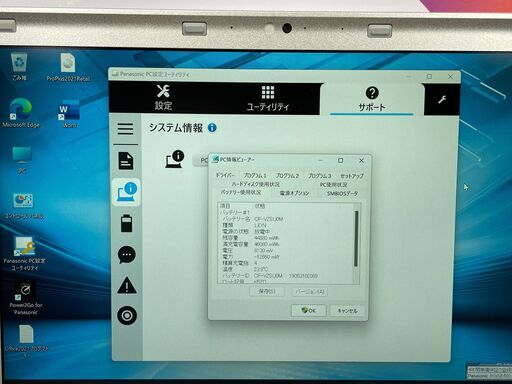Switch to the ドライバー tab

point(225,175)
